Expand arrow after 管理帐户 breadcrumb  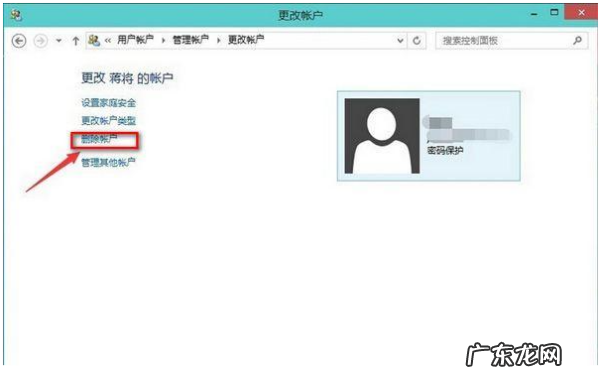pos(219,40)
